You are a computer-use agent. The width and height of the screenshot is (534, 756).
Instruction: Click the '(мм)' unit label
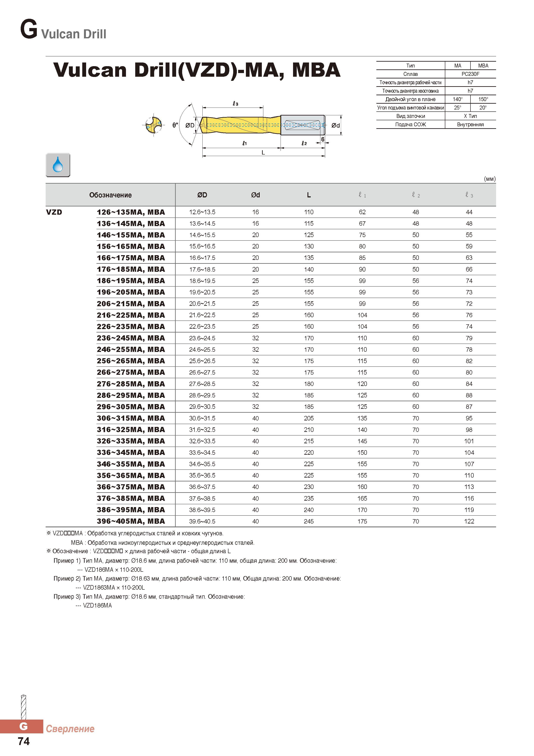click(490, 179)
